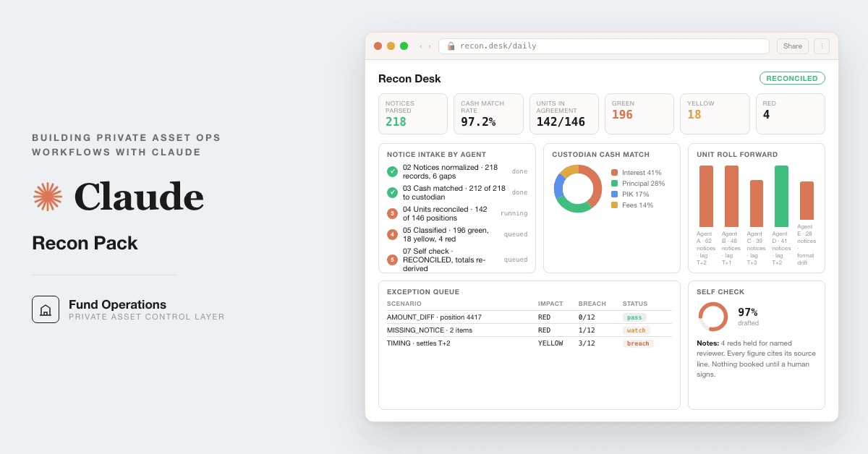Image resolution: width=868 pixels, height=454 pixels.
Task: Click the 'running' status of Units reconciled
Action: [514, 213]
